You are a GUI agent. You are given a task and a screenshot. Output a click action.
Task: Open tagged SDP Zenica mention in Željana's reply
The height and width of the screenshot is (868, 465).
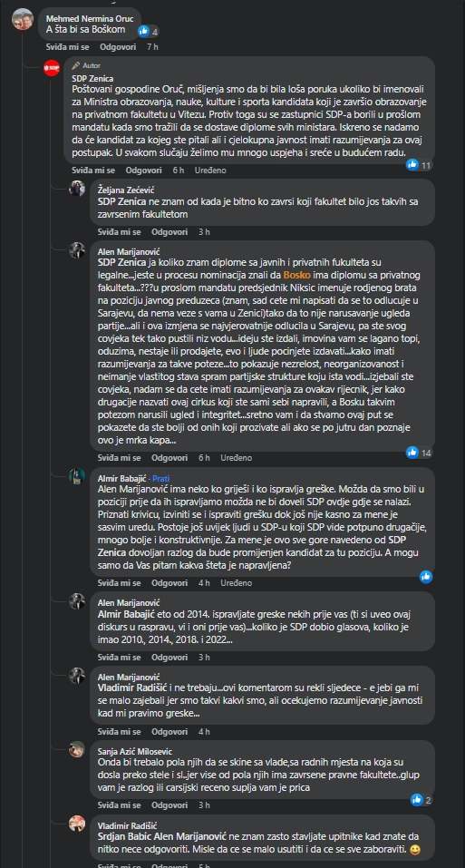pyautogui.click(x=121, y=201)
